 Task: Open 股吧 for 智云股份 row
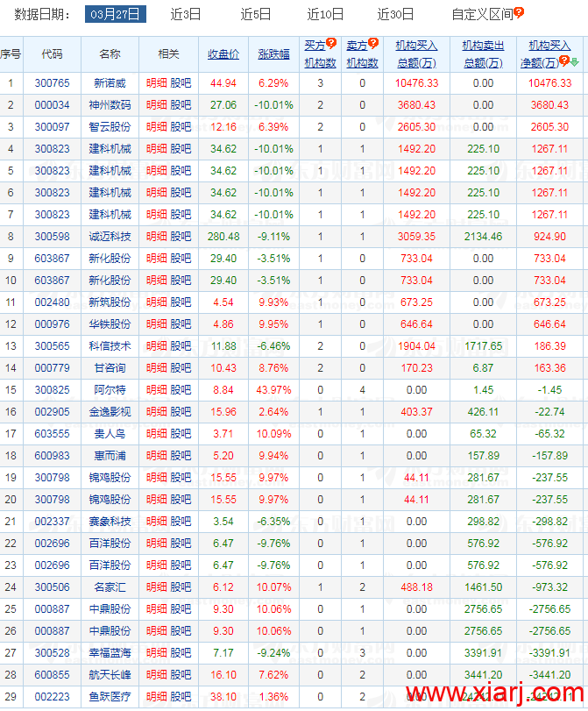coord(181,127)
